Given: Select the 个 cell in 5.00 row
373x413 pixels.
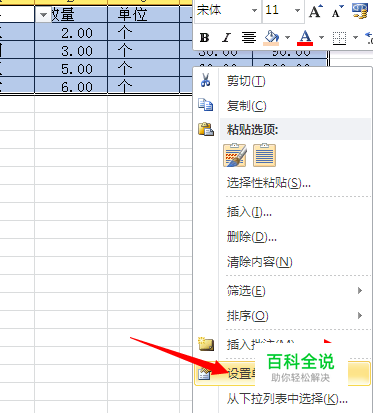Looking at the screenshot, I should coord(143,68).
